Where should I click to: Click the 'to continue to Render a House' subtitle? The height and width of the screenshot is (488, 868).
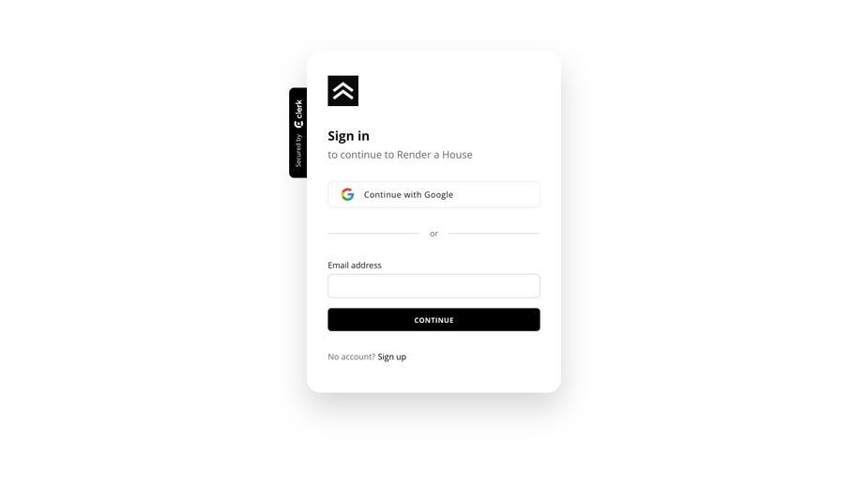coord(400,155)
